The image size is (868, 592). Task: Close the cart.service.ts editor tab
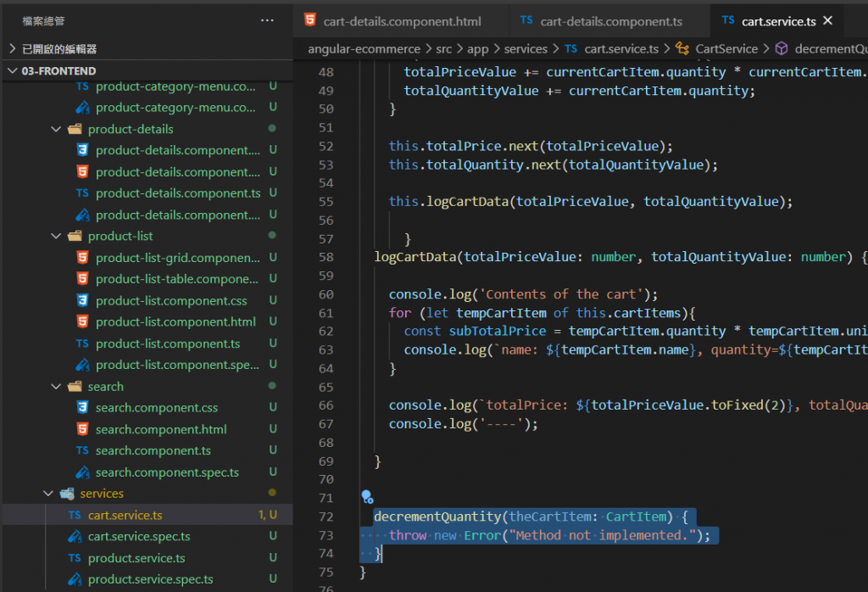pos(828,20)
